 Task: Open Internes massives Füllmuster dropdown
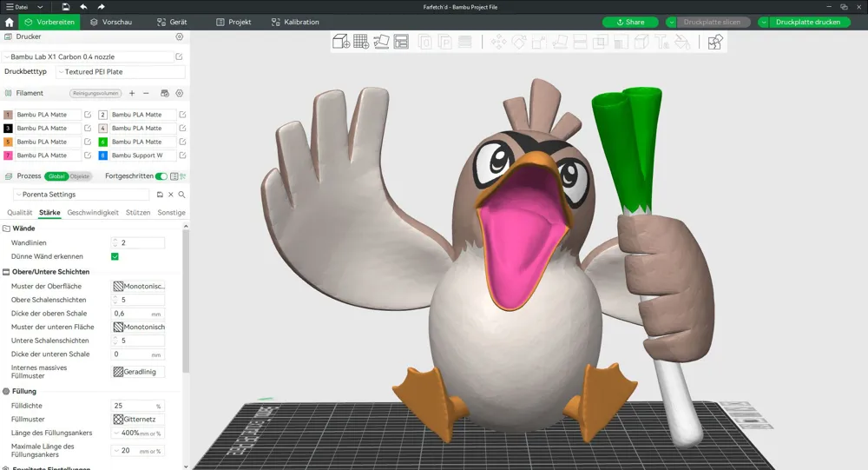pos(138,372)
